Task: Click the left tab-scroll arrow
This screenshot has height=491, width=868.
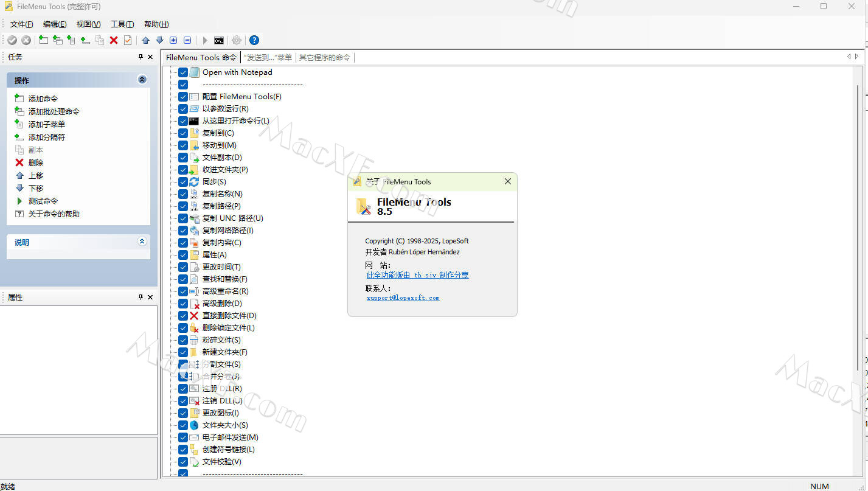Action: pos(849,57)
